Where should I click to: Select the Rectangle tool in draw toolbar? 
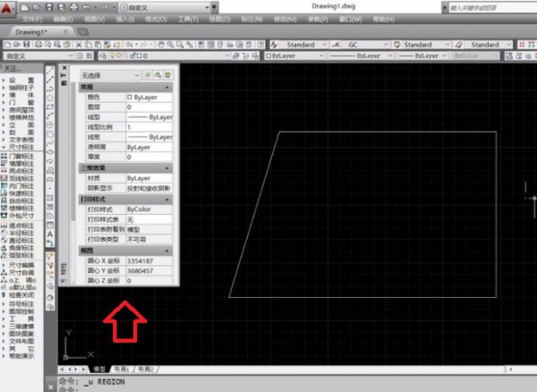point(50,107)
